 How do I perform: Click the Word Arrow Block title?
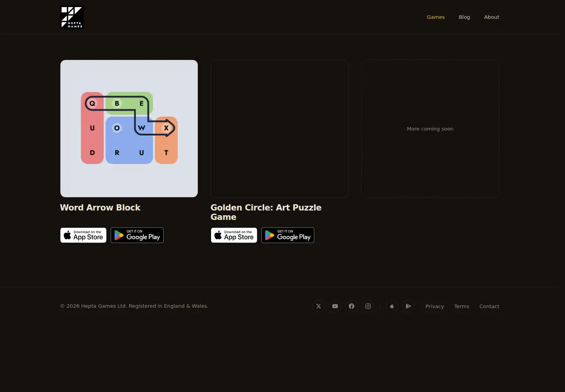100,208
